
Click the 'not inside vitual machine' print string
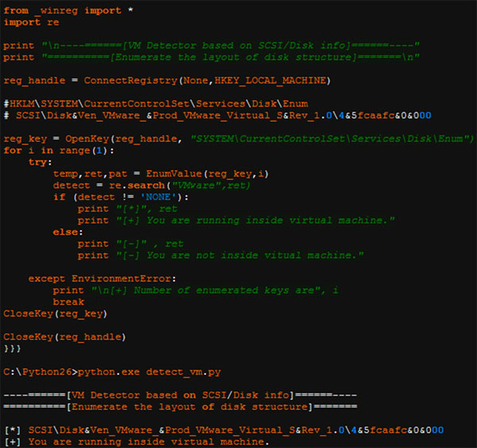pyautogui.click(x=254, y=255)
